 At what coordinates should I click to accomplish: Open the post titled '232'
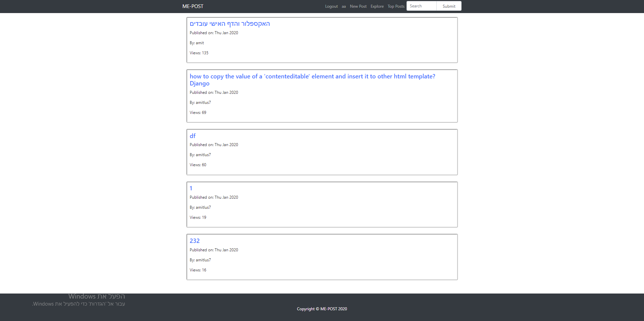[194, 241]
